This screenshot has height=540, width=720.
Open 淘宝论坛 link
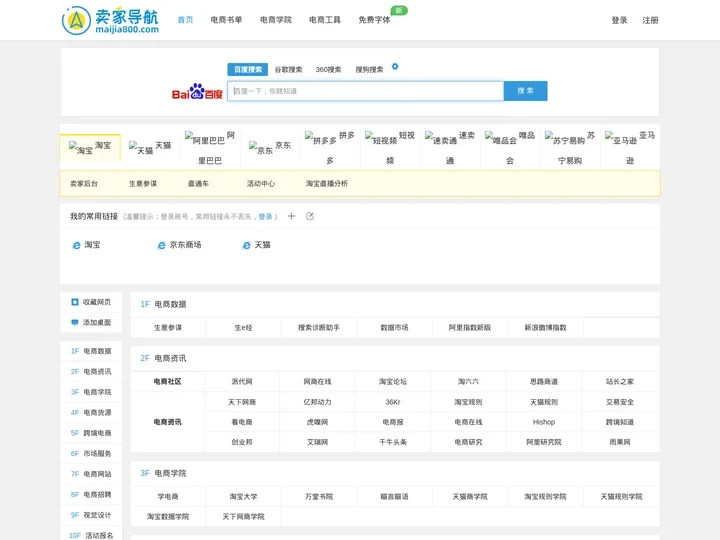(393, 381)
